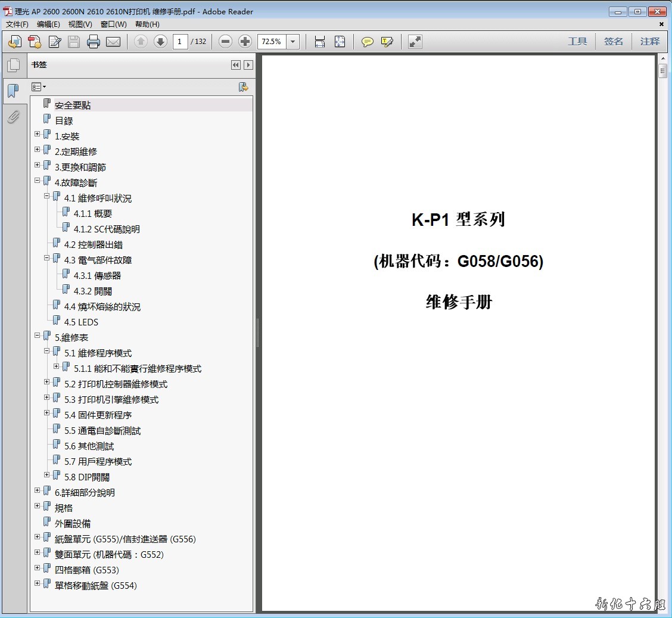Go to the next page with the down arrow
672x618 pixels.
[160, 42]
